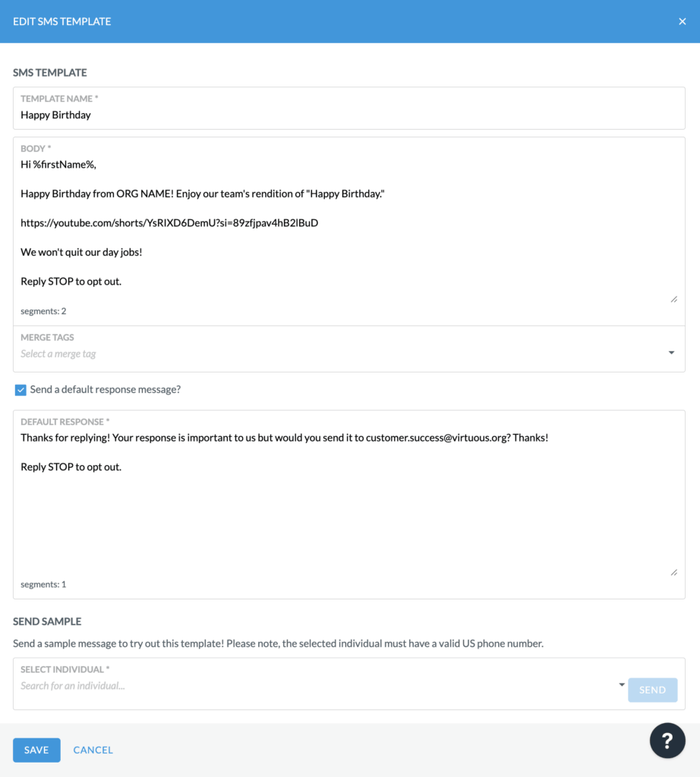Open the help question mark bubble
Viewport: 700px width, 777px height.
tap(667, 741)
